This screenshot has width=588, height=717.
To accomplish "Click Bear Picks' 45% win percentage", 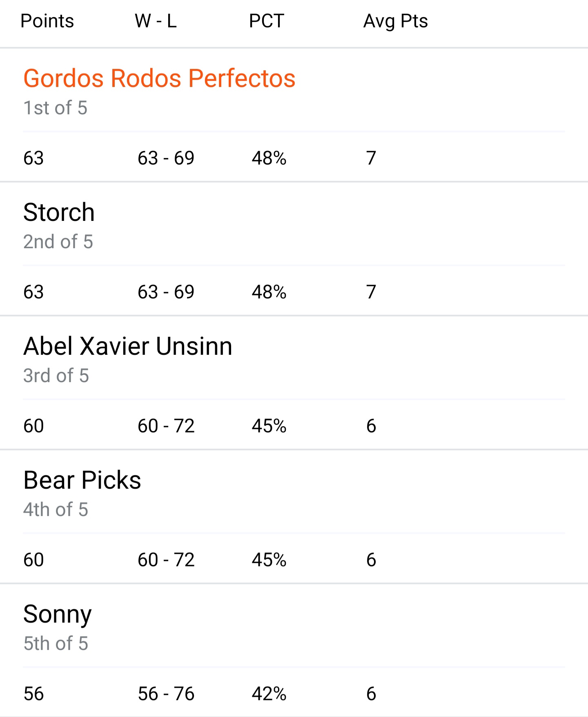I will pyautogui.click(x=269, y=560).
